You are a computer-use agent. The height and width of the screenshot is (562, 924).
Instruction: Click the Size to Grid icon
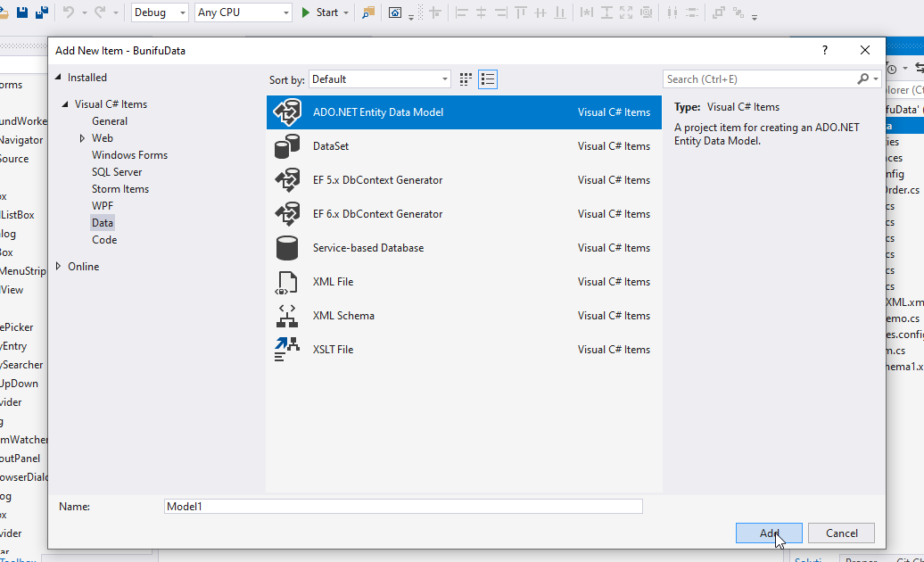[x=647, y=12]
